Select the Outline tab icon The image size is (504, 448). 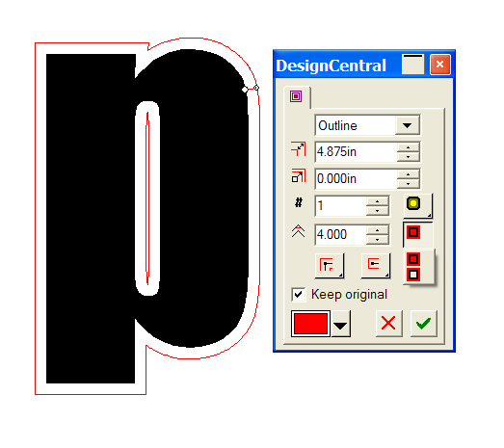tap(296, 96)
